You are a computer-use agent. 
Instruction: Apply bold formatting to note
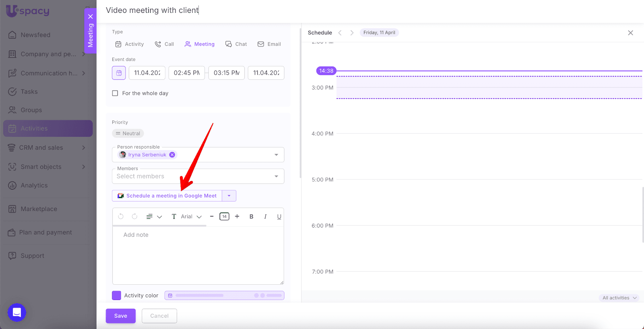click(251, 217)
